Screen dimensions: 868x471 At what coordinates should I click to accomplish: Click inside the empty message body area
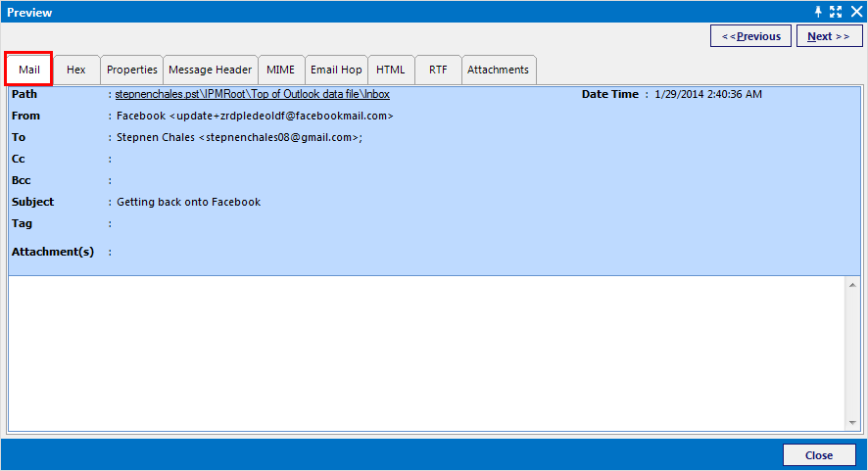426,353
